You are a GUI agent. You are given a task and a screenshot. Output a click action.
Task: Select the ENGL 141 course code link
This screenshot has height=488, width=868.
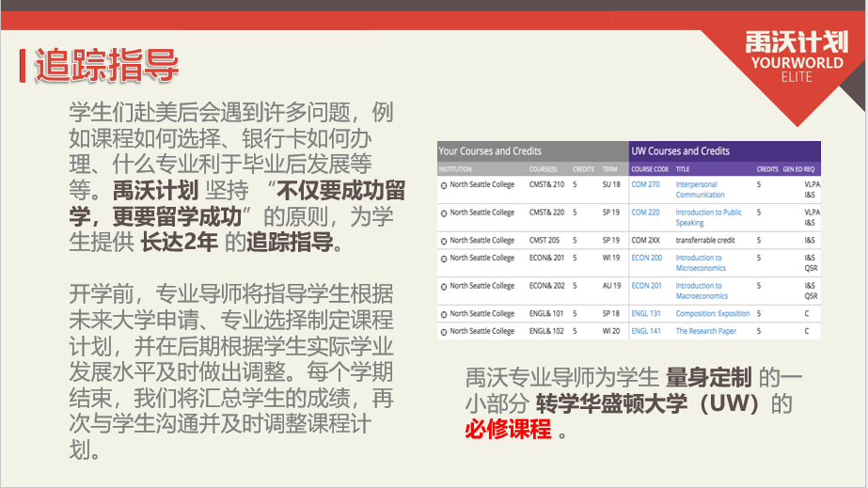pos(646,331)
